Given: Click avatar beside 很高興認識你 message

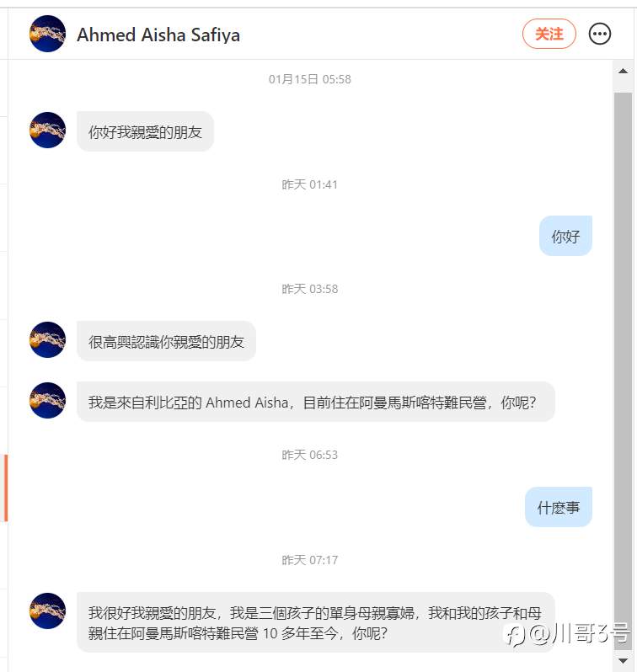Looking at the screenshot, I should pyautogui.click(x=48, y=340).
